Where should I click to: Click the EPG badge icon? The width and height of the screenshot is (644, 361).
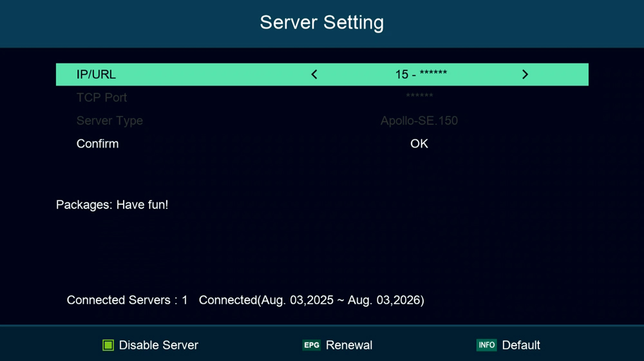pos(312,345)
